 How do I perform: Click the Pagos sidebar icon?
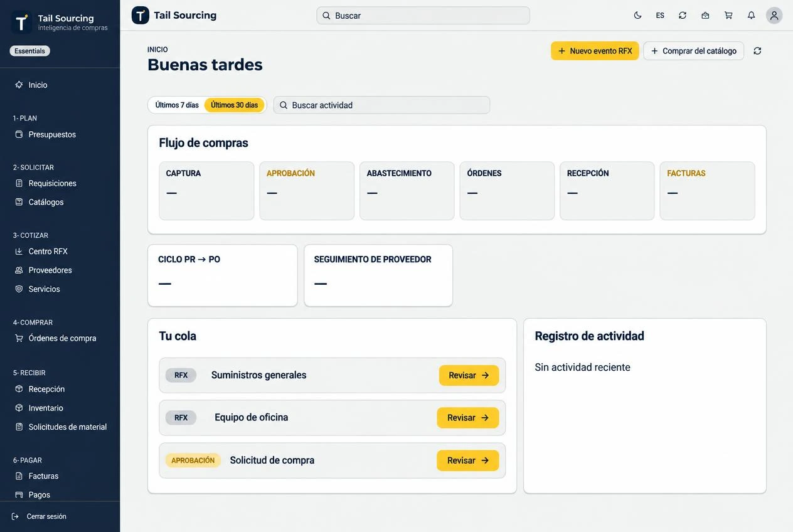(x=19, y=495)
